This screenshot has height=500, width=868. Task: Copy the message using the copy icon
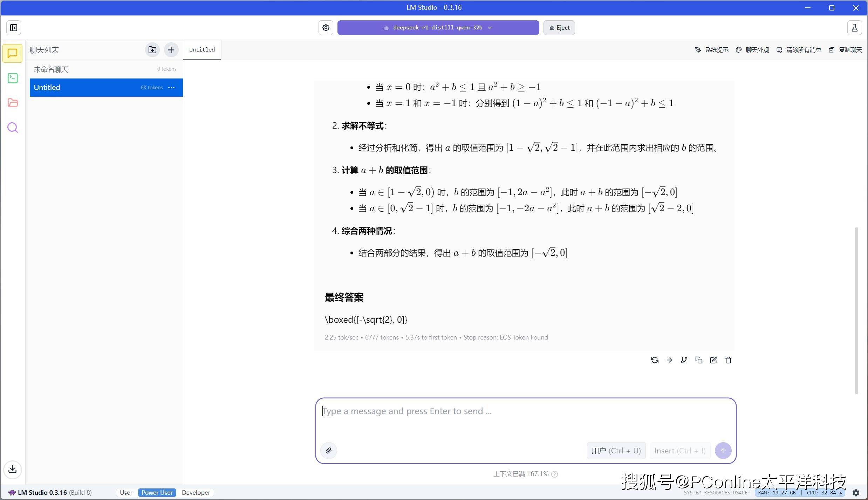coord(698,360)
